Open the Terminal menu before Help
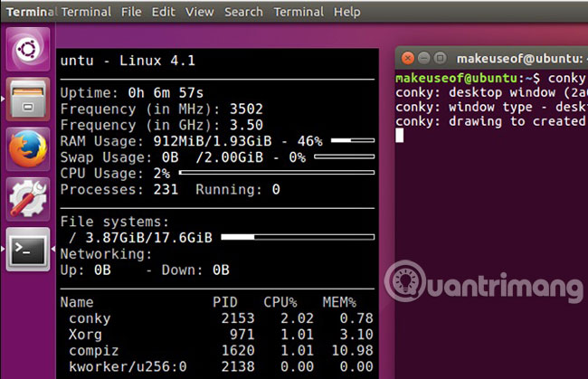Screen dimensions: 588x379 coord(299,12)
